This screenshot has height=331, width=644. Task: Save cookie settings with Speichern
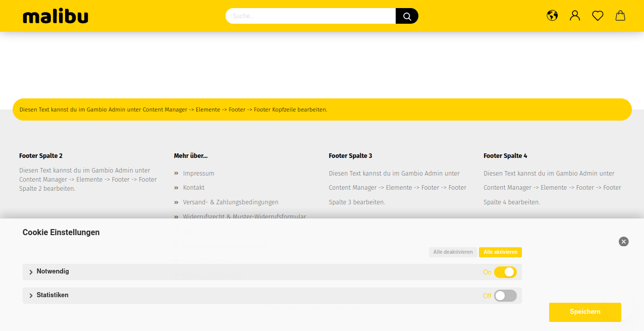(585, 312)
